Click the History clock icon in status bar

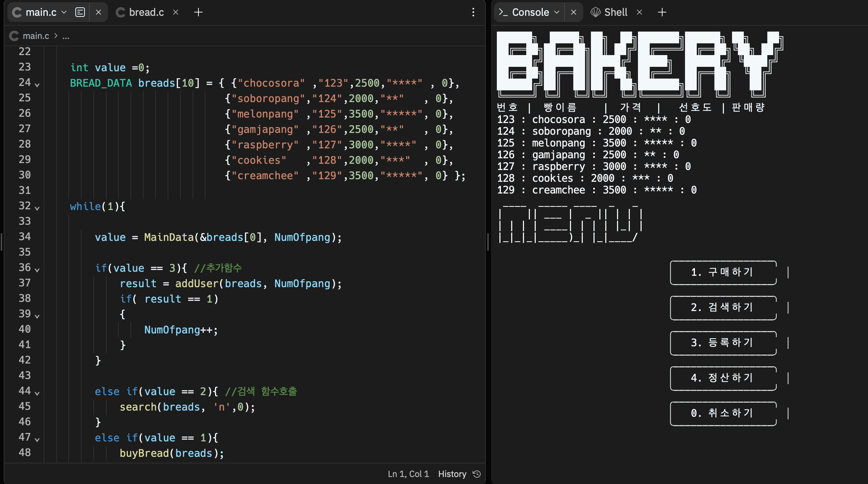(477, 474)
